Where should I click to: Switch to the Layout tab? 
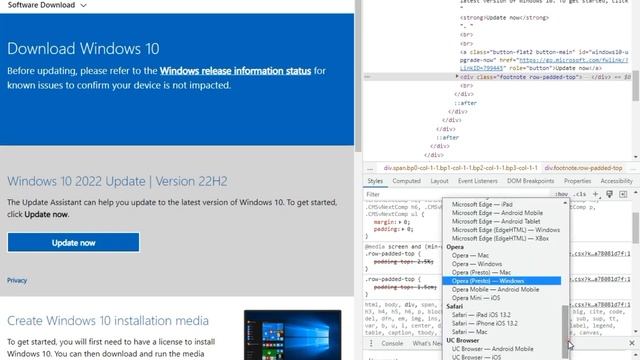click(x=439, y=181)
